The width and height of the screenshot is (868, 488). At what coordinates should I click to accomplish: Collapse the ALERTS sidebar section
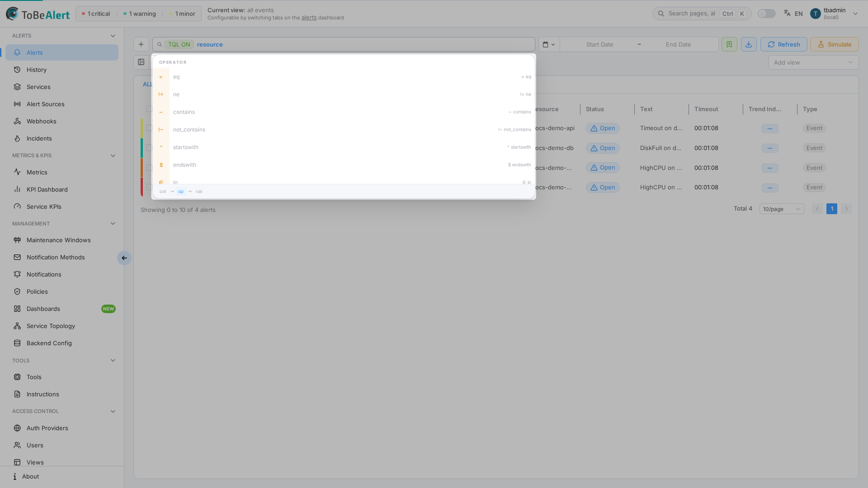tap(113, 36)
